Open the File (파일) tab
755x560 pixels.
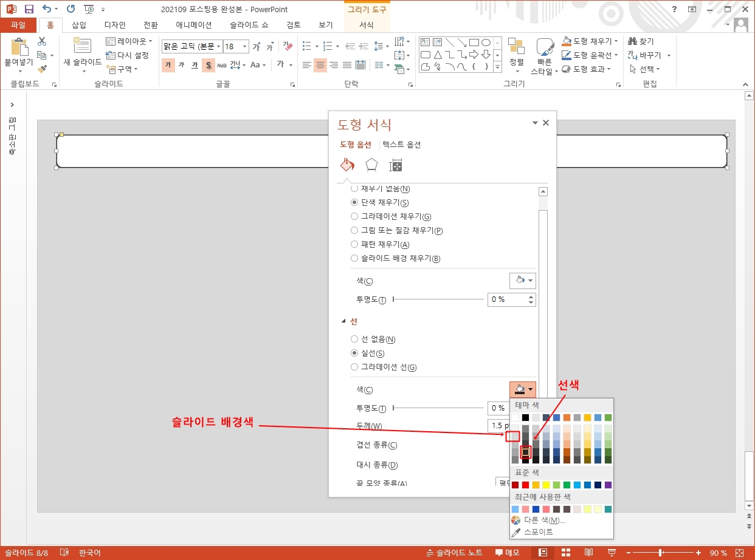pyautogui.click(x=19, y=25)
